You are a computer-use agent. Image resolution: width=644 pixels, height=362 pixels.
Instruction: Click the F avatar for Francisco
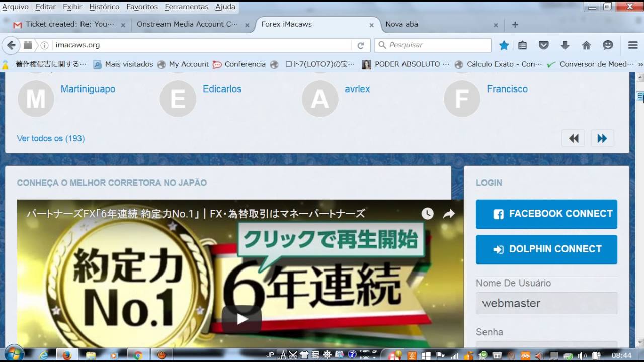coord(462,99)
